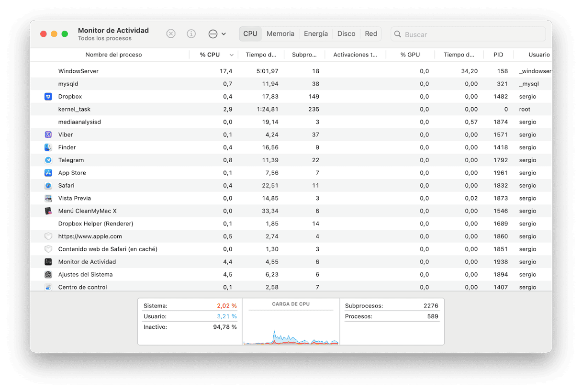Click the yellow minimize window button

click(54, 34)
